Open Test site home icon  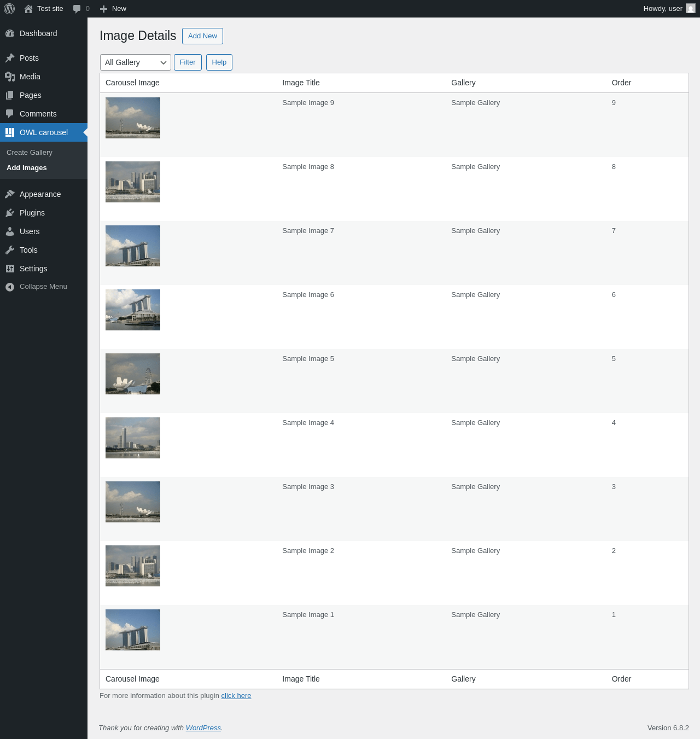(x=28, y=9)
